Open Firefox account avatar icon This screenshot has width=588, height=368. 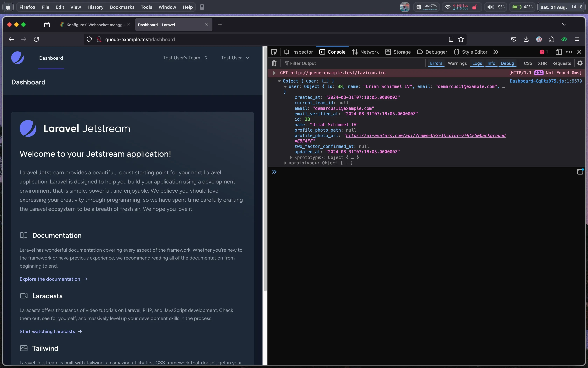(539, 39)
